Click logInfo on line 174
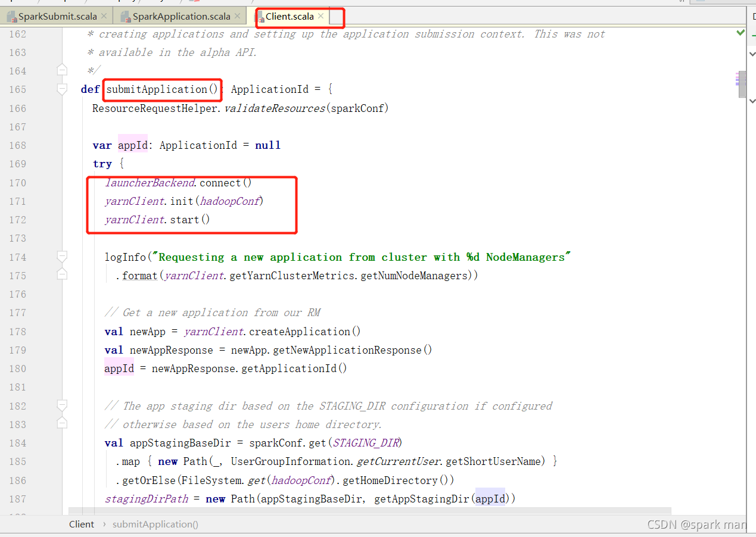This screenshot has width=756, height=537. (125, 257)
